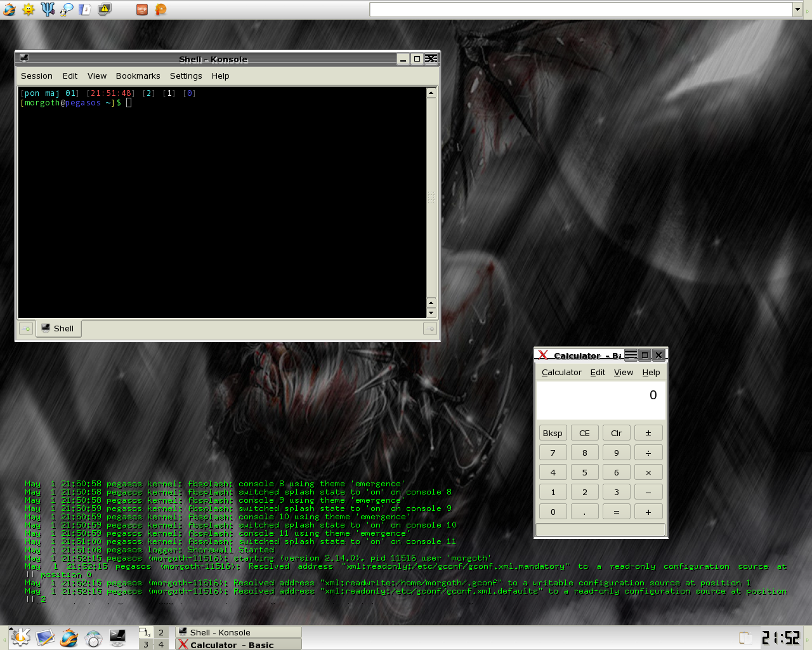Click the Konsole scrollbar down arrow
Screen dimensions: 812x650
click(431, 313)
